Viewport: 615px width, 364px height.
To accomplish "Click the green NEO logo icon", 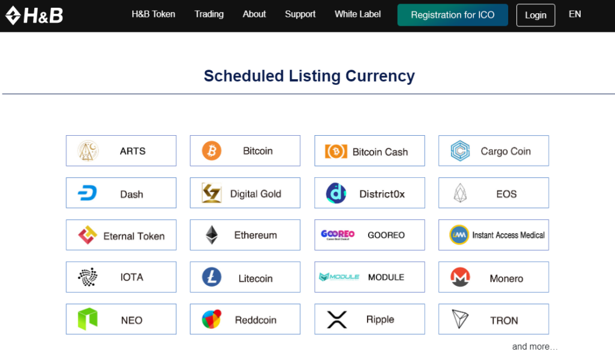I will (88, 319).
